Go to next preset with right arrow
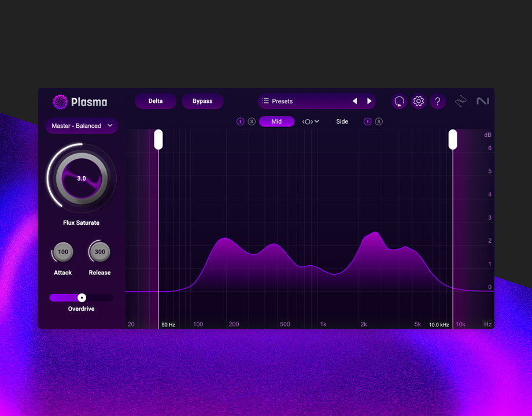 pos(370,101)
